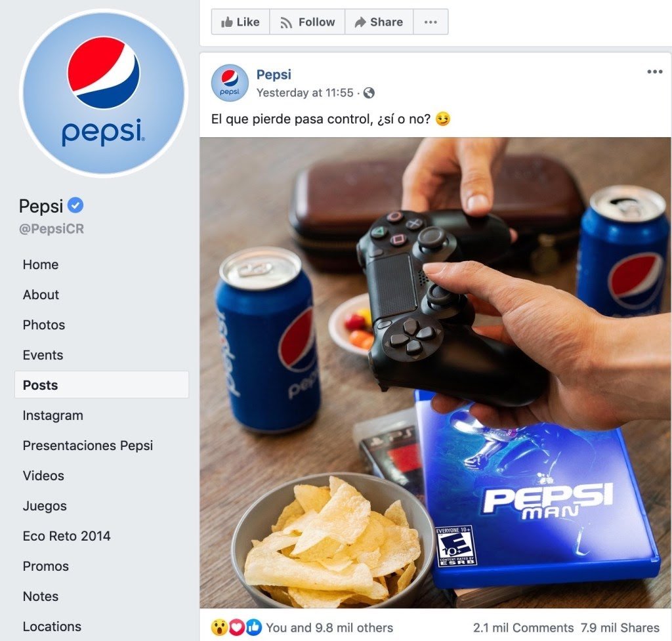Click the blue verified badge next to Pepsi
Viewport: 672px width, 641px height.
click(x=76, y=205)
